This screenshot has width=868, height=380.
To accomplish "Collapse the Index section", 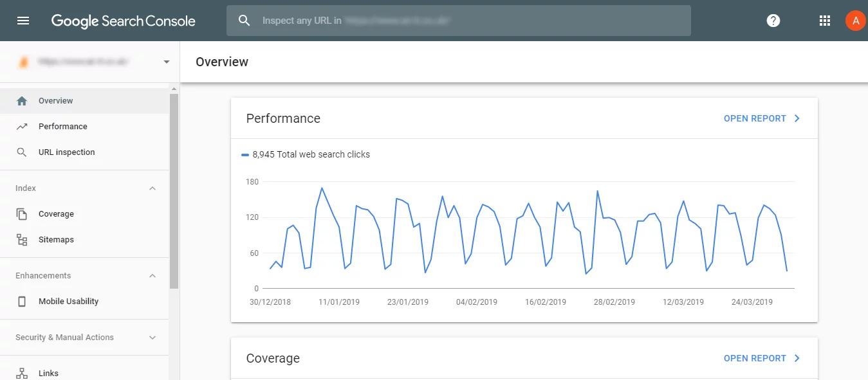I will pos(152,188).
